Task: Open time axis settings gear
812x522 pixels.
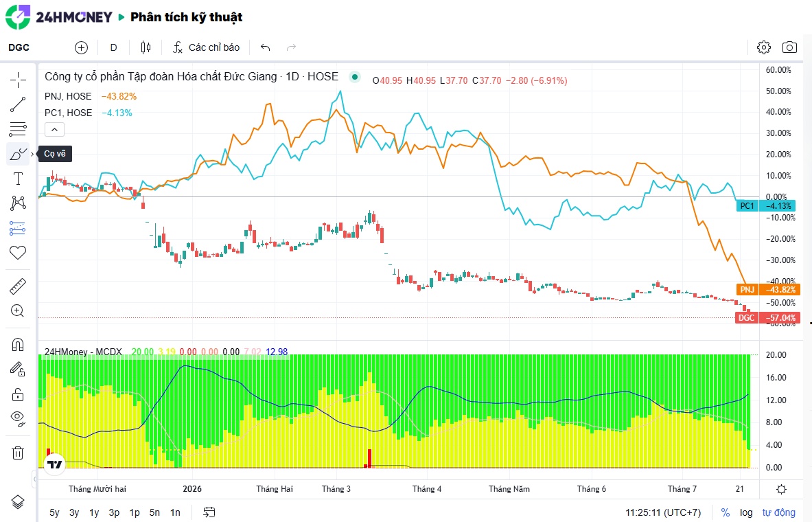Action: [x=781, y=489]
